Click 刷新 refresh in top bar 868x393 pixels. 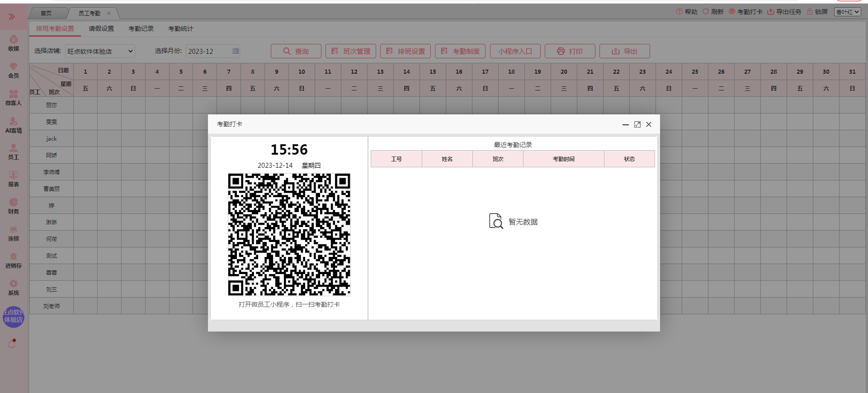point(713,12)
